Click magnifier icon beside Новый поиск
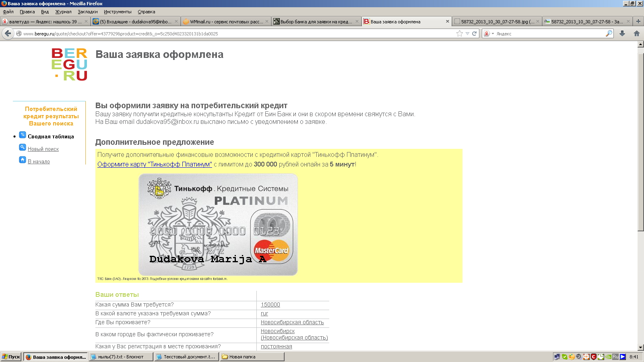This screenshot has height=362, width=644. click(x=23, y=147)
